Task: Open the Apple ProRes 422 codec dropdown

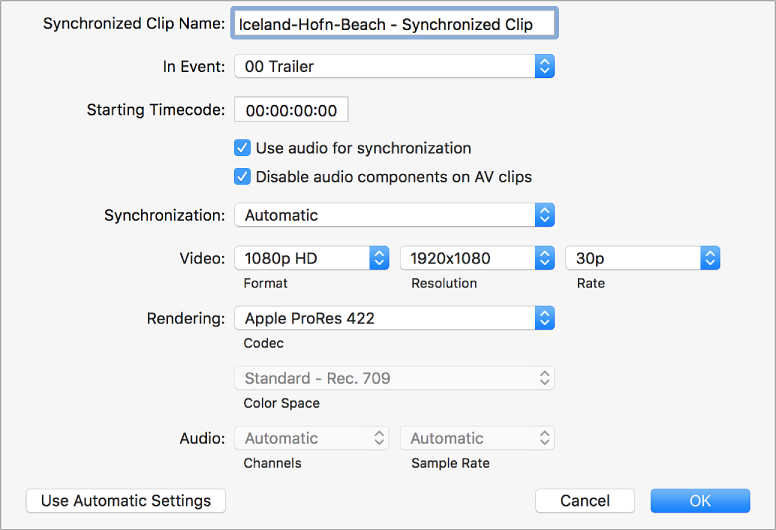Action: pos(394,318)
